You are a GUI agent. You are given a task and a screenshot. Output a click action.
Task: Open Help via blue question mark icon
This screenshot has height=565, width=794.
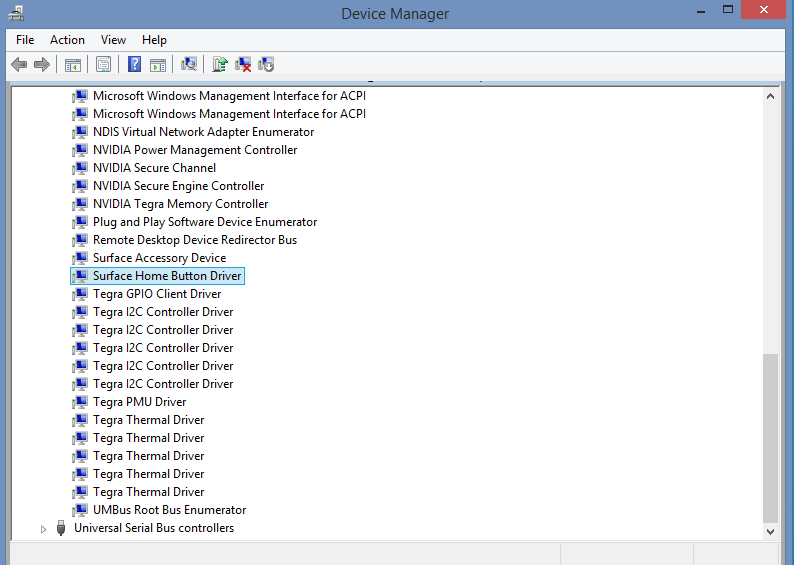(134, 64)
